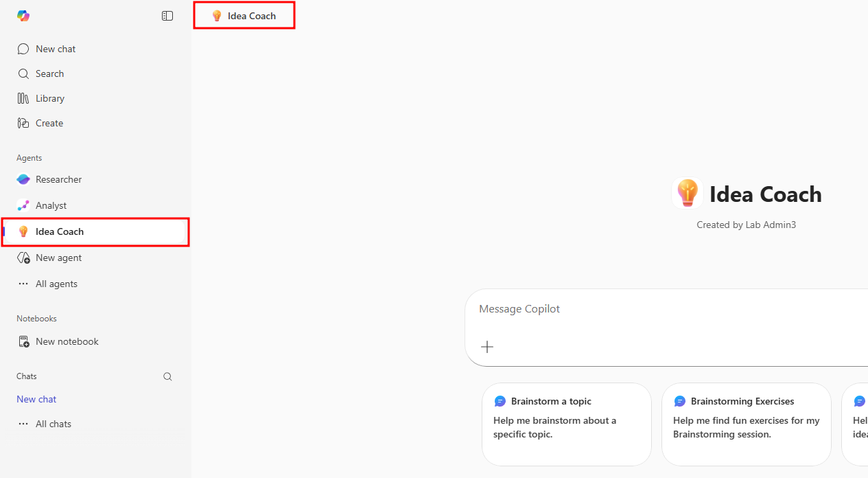Click the lightbulb icon in top header

[x=217, y=15]
